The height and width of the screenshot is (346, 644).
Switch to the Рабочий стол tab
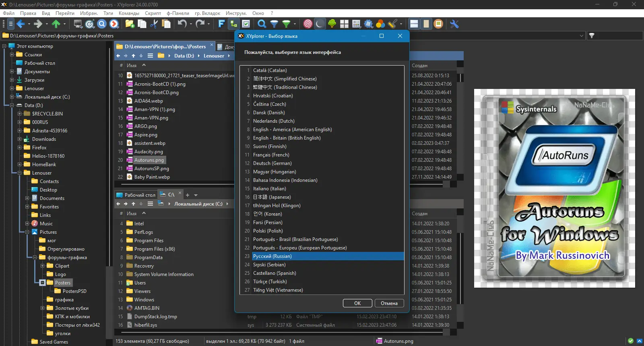coord(136,195)
